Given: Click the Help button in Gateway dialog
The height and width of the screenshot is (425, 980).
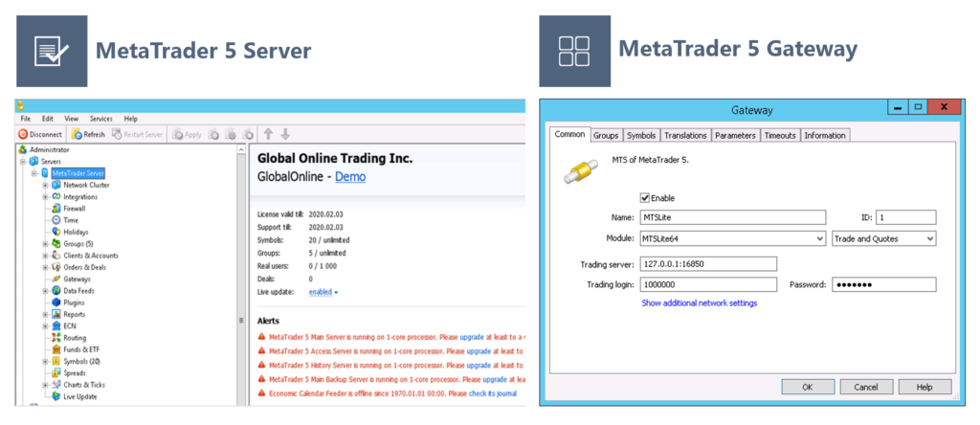Looking at the screenshot, I should 924,387.
